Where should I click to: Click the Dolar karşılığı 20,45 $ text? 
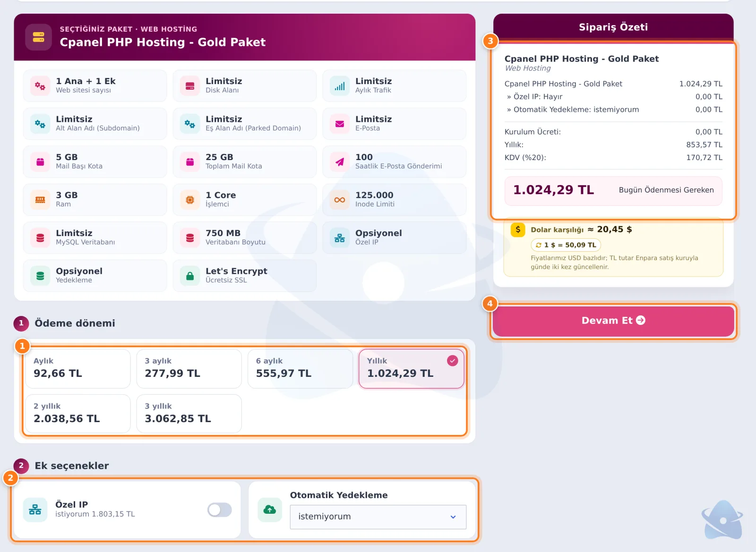(x=581, y=229)
